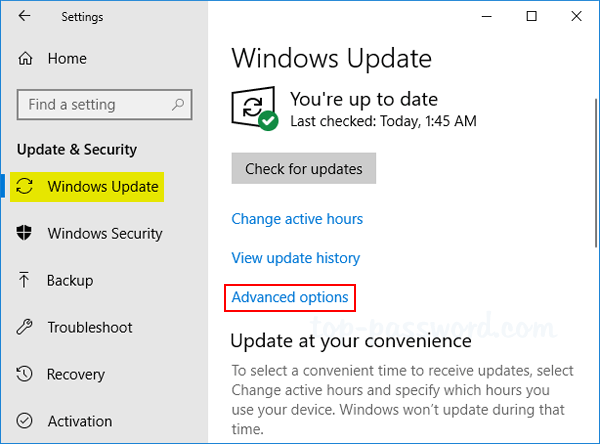
Task: Open the Windows Update section
Action: click(x=102, y=187)
